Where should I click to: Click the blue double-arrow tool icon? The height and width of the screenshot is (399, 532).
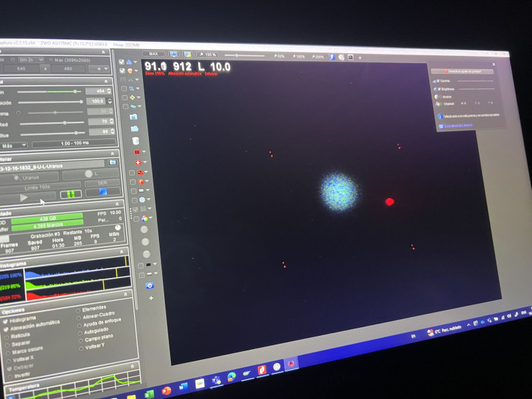coord(131,88)
